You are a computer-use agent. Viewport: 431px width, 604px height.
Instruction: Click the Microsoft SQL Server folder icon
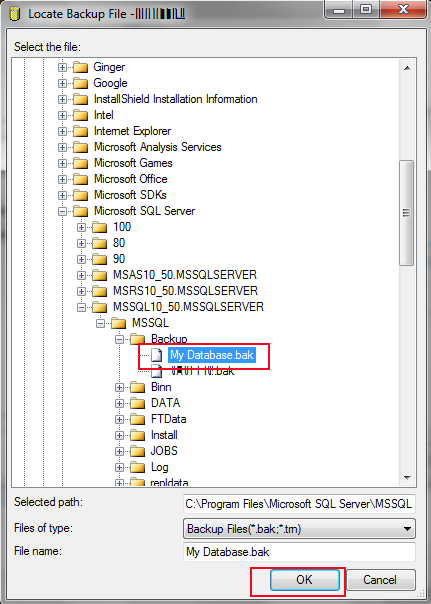(81, 211)
